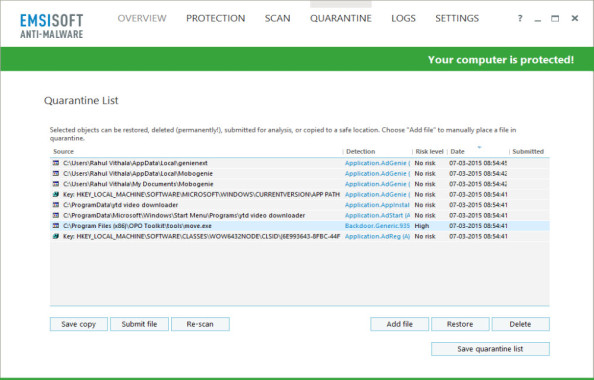Delete the selected quarantine object
Image resolution: width=594 pixels, height=380 pixels.
pos(521,324)
